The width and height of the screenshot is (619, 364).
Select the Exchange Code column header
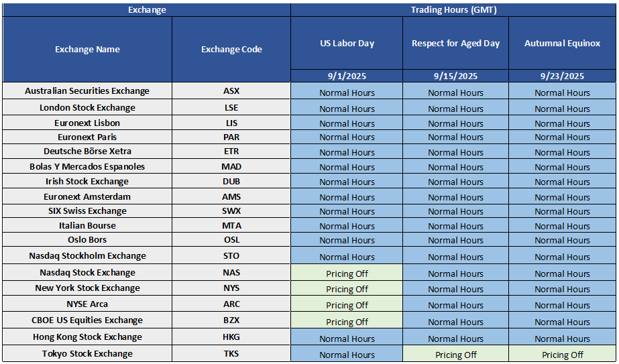231,50
